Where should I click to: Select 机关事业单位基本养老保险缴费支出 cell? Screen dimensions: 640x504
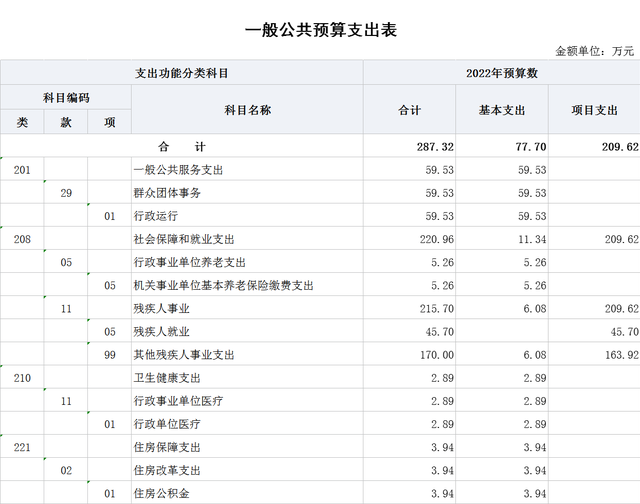pyautogui.click(x=224, y=285)
